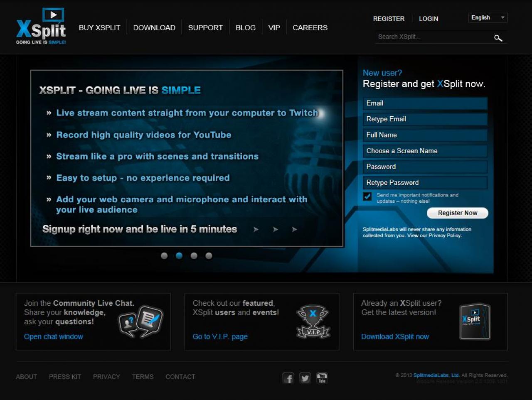
Task: Click the Register link in header
Action: pyautogui.click(x=389, y=19)
